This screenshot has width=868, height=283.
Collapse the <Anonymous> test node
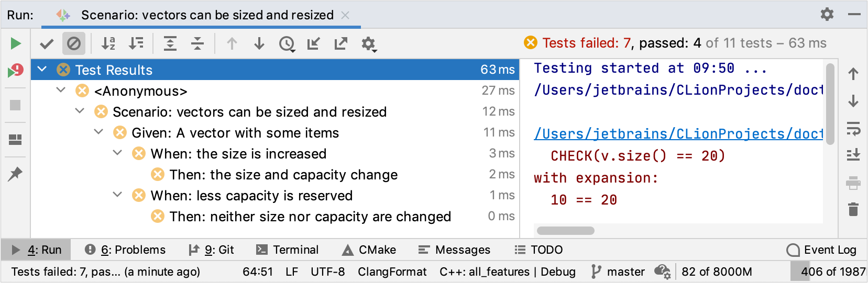coord(61,90)
